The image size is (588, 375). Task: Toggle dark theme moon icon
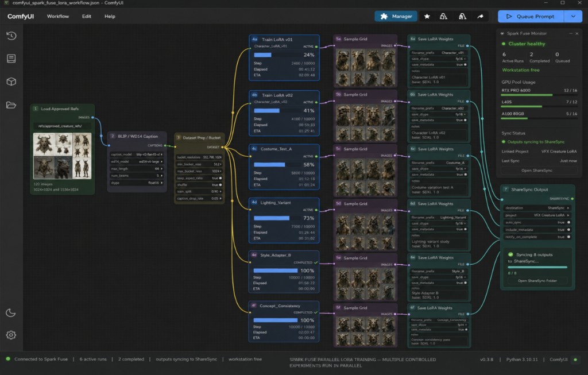click(x=11, y=312)
